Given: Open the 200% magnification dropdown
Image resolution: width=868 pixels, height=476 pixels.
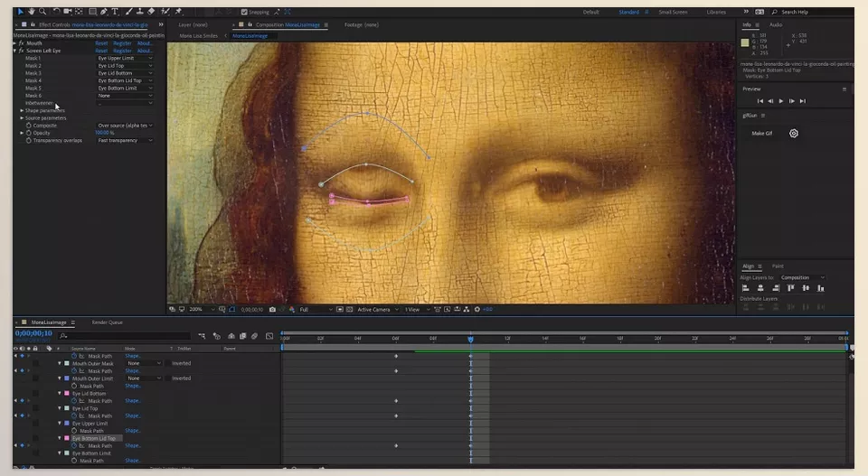Looking at the screenshot, I should (202, 310).
